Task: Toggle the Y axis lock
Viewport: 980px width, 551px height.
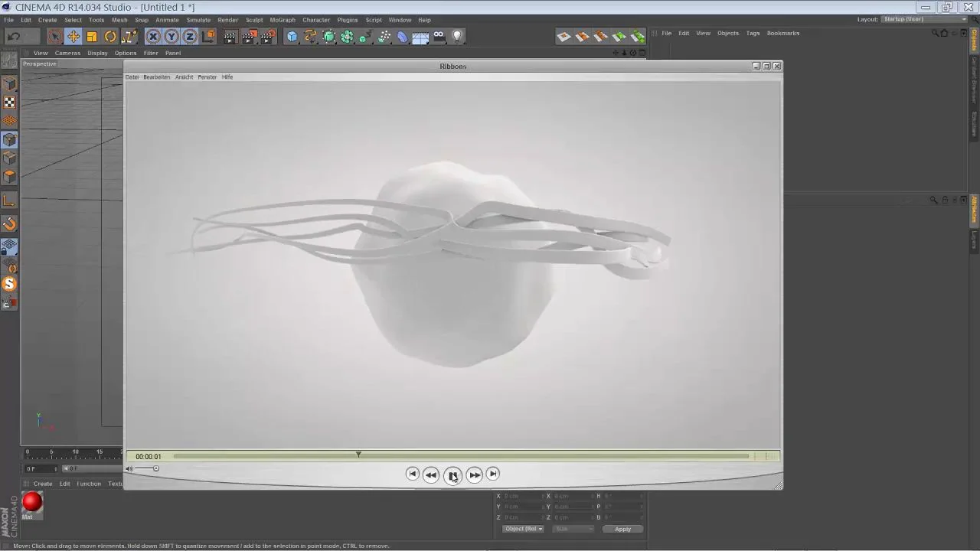Action: click(x=171, y=36)
